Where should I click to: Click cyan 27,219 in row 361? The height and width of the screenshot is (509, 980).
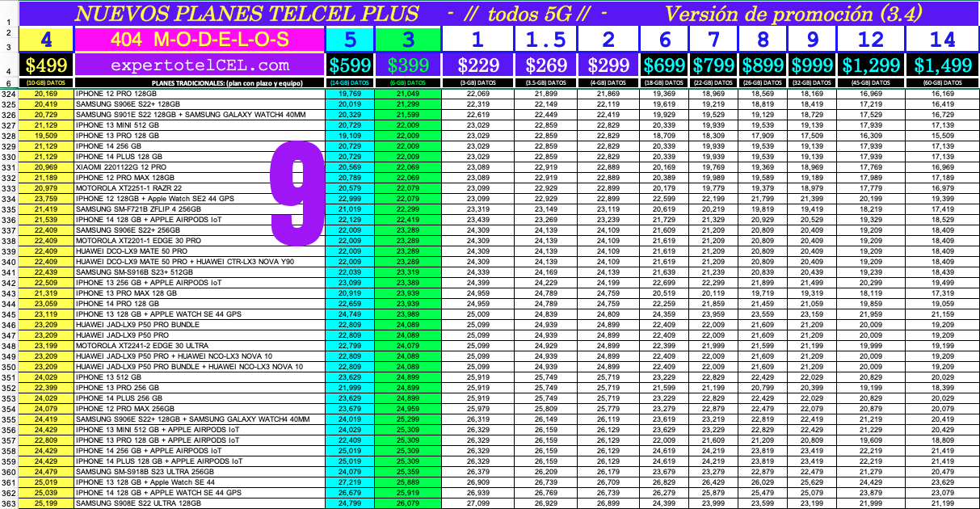350,482
